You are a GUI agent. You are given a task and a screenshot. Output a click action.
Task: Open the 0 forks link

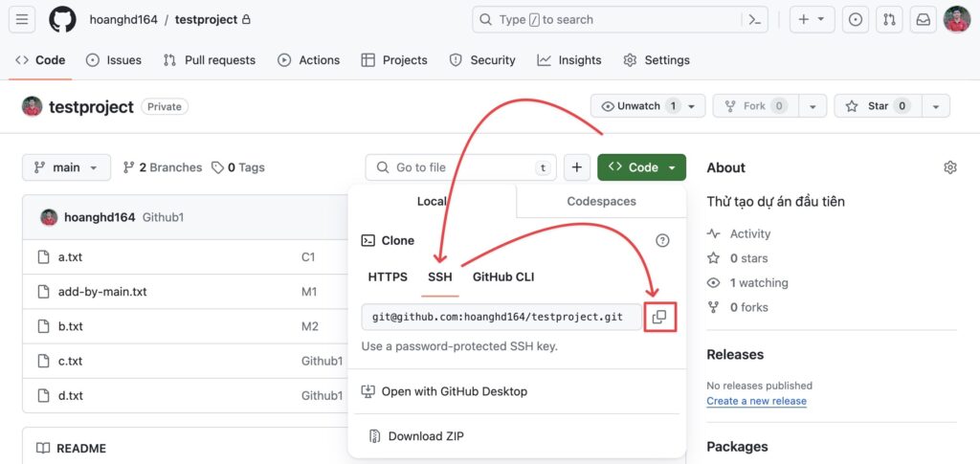(x=738, y=307)
